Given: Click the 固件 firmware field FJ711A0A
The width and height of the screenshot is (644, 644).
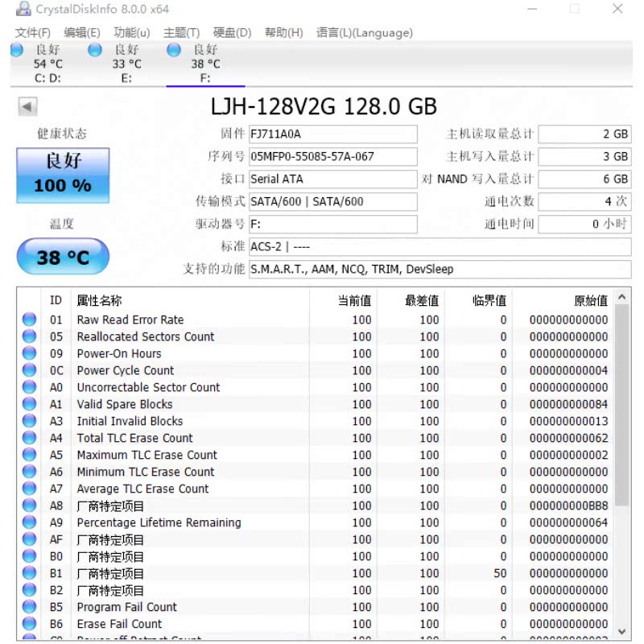Looking at the screenshot, I should click(x=333, y=134).
